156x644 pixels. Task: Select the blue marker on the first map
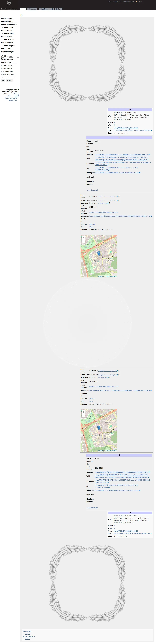[99, 253]
